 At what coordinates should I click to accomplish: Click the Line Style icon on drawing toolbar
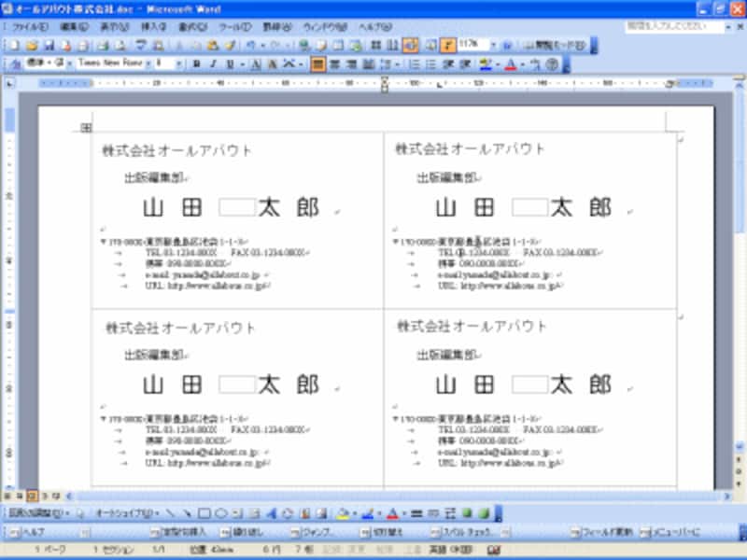coord(416,513)
